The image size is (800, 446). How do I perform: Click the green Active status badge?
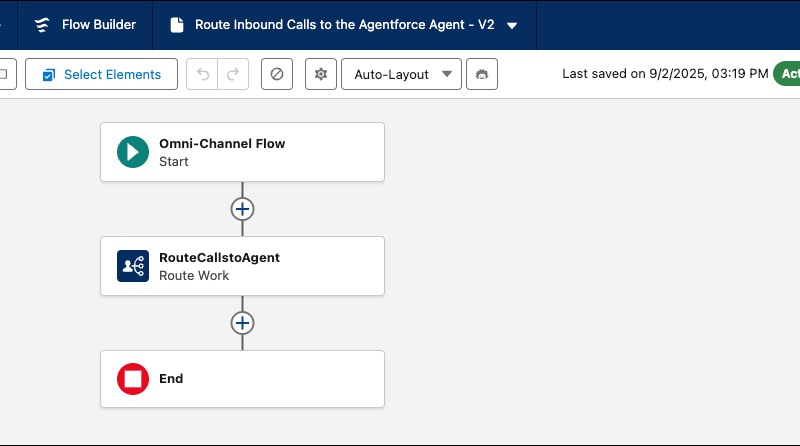tap(787, 74)
